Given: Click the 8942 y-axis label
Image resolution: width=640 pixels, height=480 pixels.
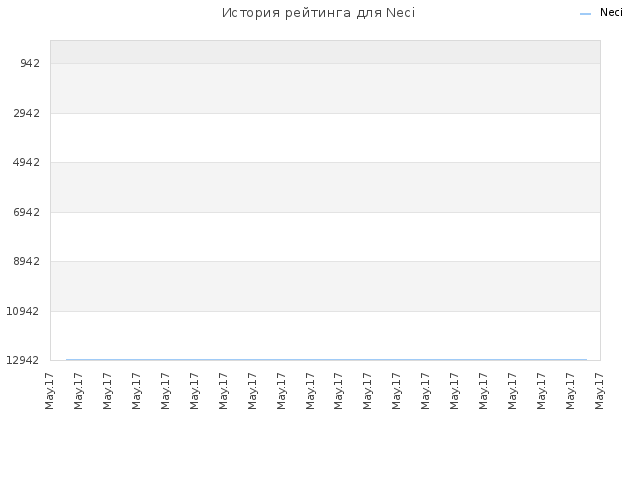Looking at the screenshot, I should (27, 261).
